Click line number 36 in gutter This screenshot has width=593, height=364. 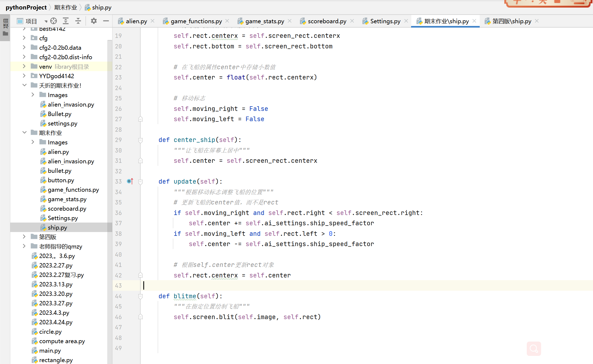click(118, 213)
